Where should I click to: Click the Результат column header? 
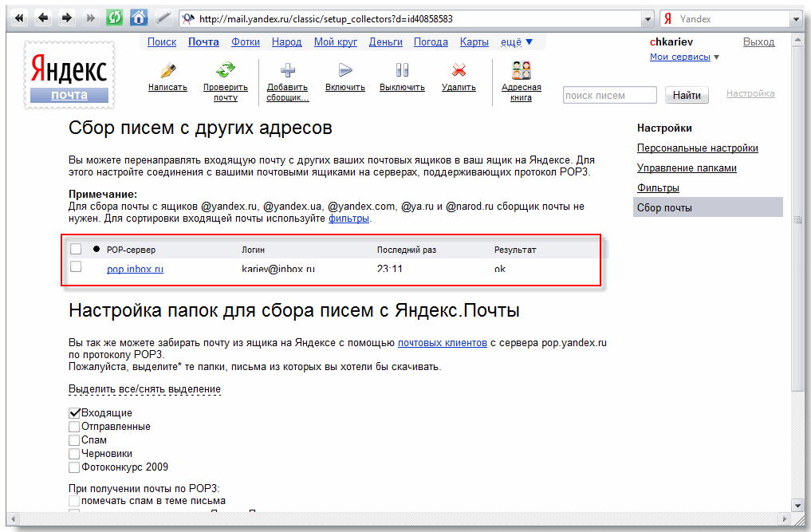point(515,250)
